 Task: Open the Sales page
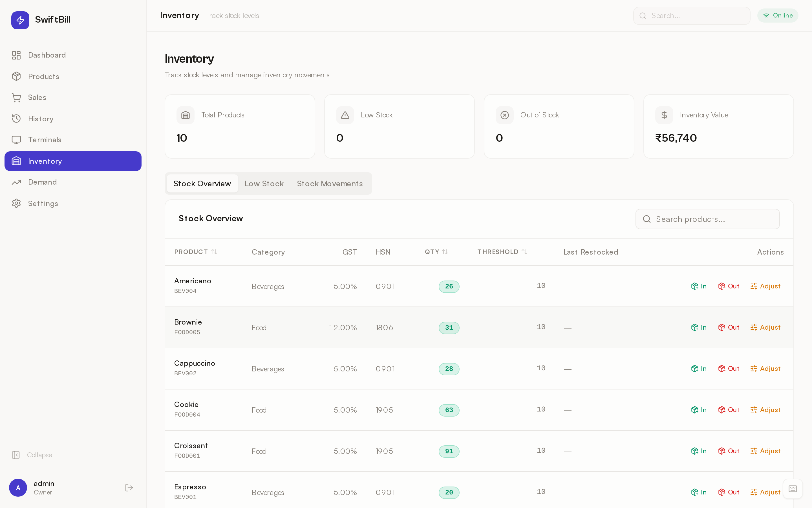tap(73, 97)
